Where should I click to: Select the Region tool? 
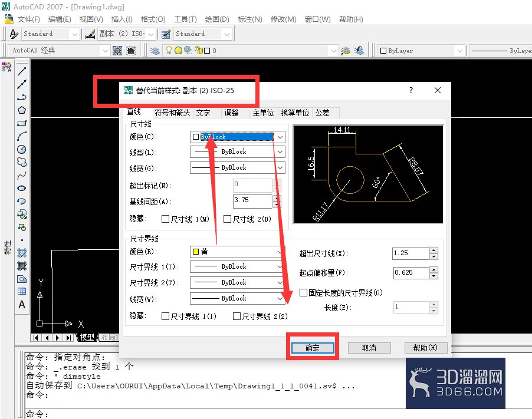point(22,279)
